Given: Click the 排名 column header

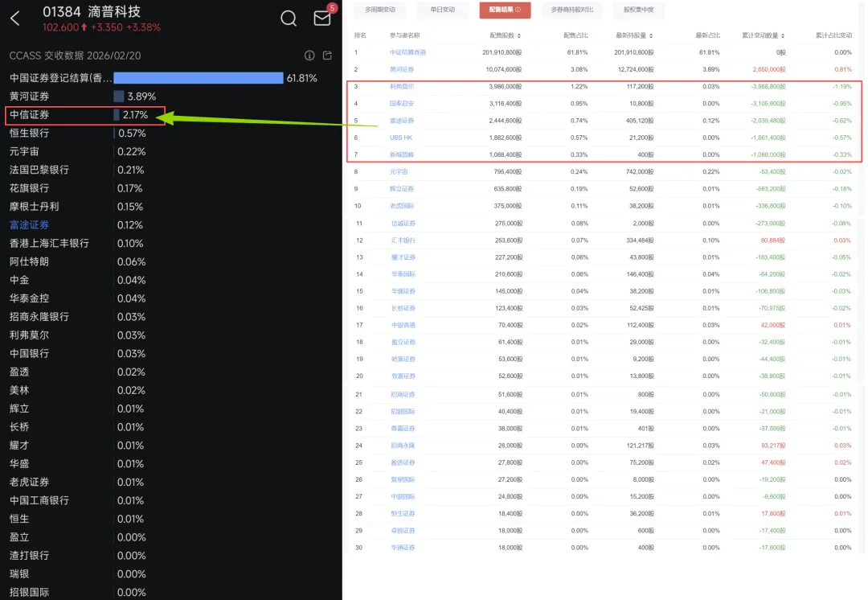Looking at the screenshot, I should 360,35.
